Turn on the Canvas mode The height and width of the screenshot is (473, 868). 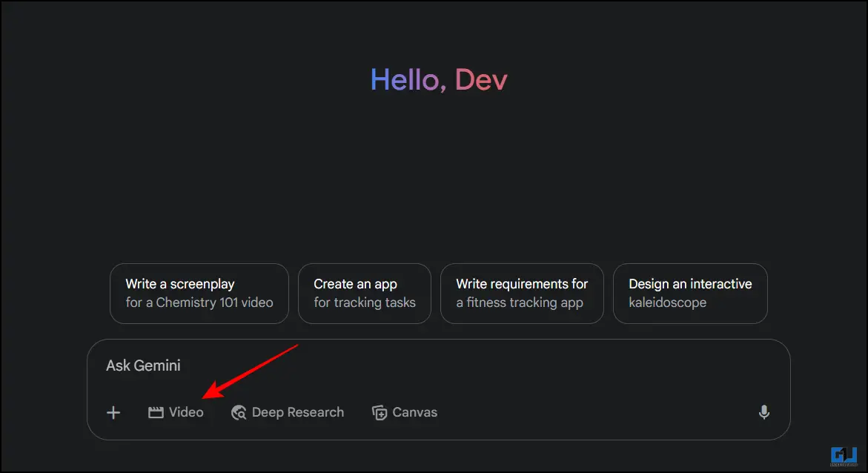click(405, 413)
